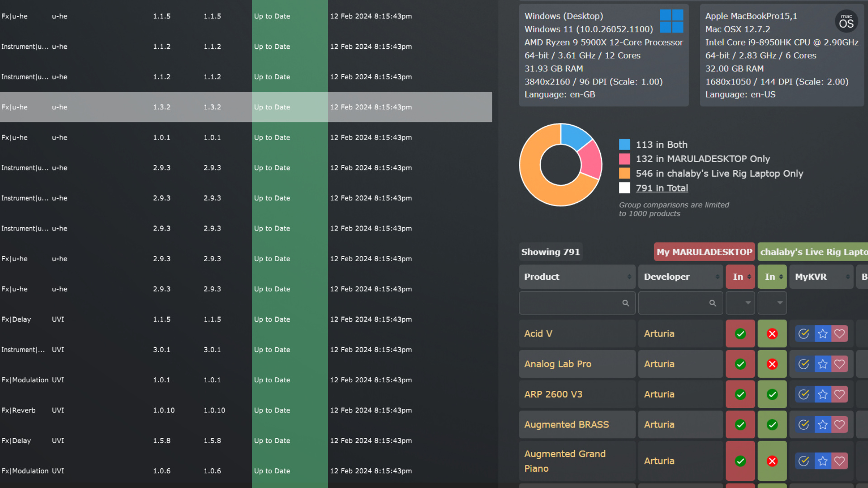Select the UVI Instrument row with version 3.0.1
This screenshot has height=488, width=868.
(246, 350)
